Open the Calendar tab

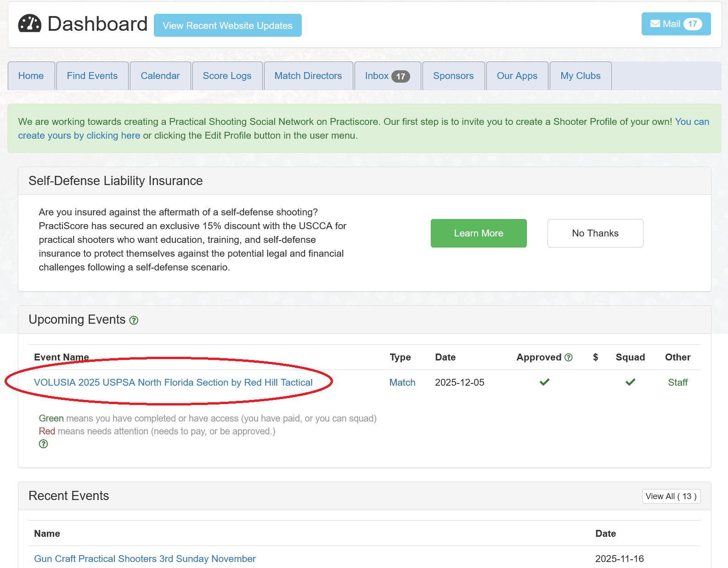pyautogui.click(x=160, y=76)
